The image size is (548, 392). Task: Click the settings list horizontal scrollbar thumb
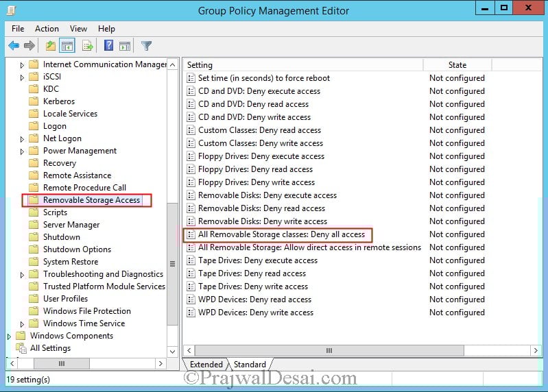coord(329,350)
